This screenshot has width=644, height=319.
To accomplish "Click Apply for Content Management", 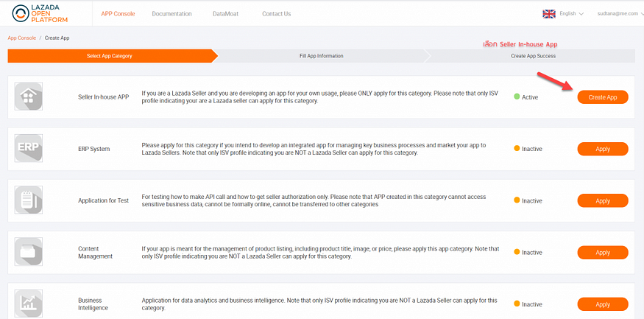I will point(603,253).
